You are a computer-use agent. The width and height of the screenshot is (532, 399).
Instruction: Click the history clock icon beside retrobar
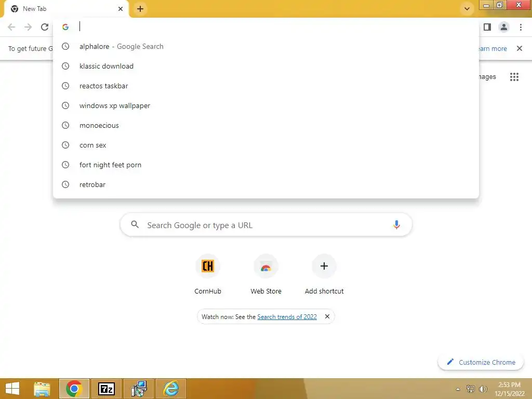tap(65, 184)
